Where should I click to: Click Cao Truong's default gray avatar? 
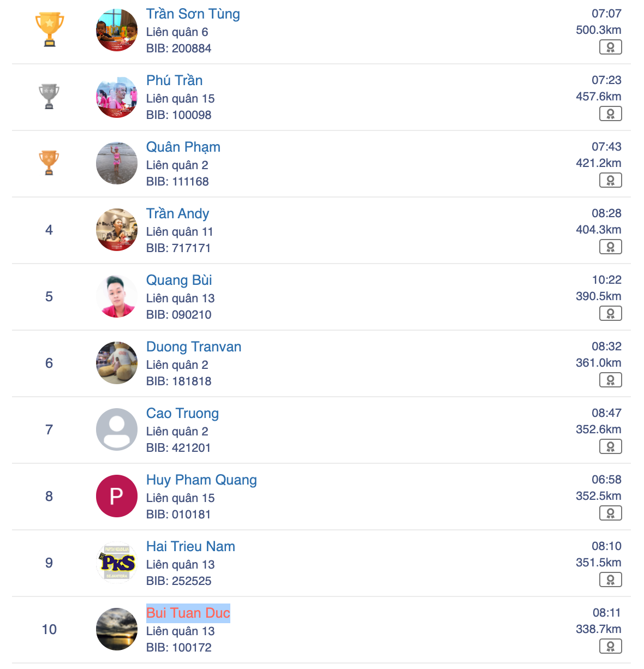pos(117,429)
